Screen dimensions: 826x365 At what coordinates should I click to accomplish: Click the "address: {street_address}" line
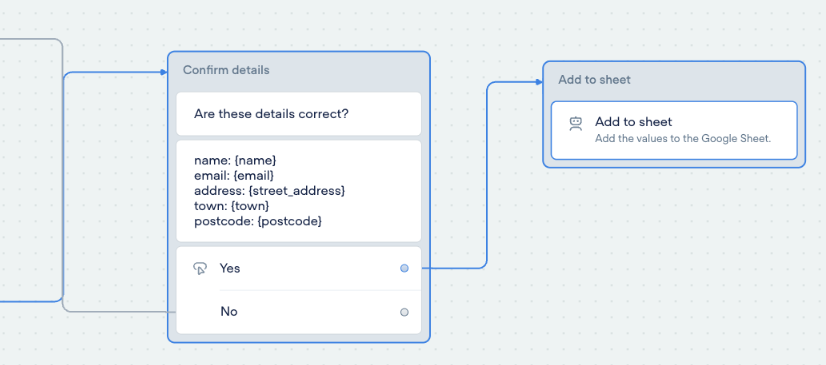pyautogui.click(x=269, y=190)
